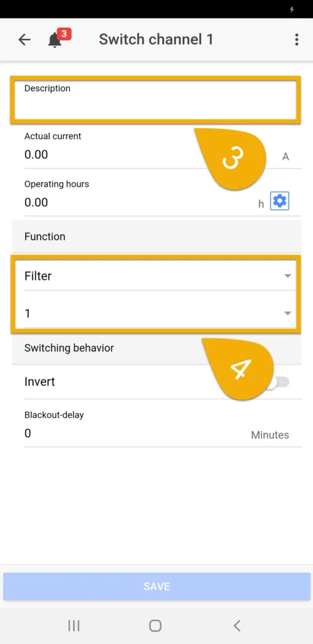Click the Save button
This screenshot has height=644, width=313.
[156, 586]
